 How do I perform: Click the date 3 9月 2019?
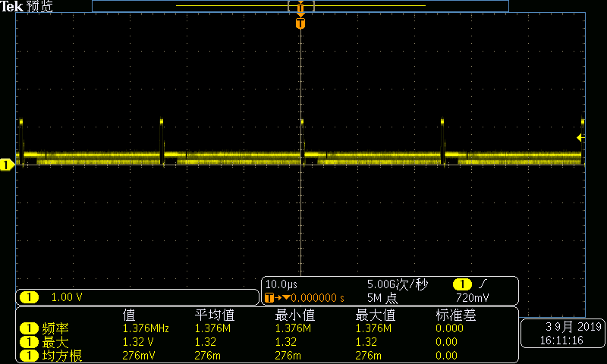click(x=574, y=327)
